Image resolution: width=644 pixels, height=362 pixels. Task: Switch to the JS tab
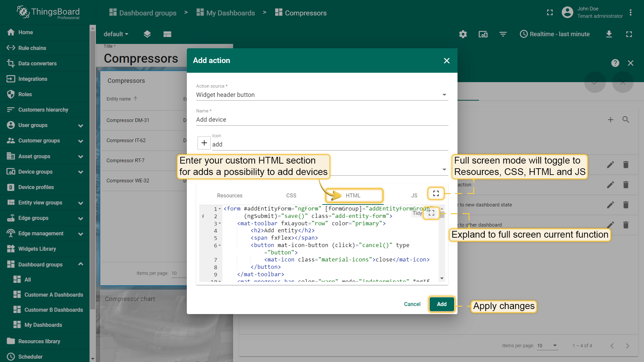coord(414,195)
